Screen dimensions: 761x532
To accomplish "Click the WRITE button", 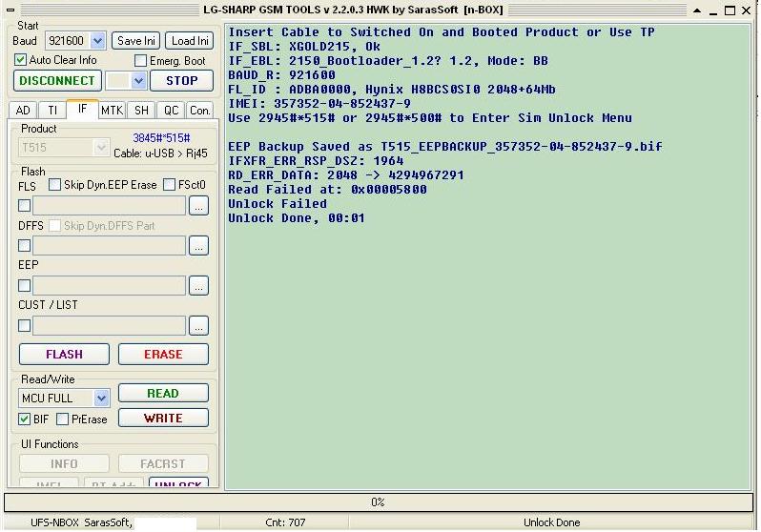I will pyautogui.click(x=163, y=418).
